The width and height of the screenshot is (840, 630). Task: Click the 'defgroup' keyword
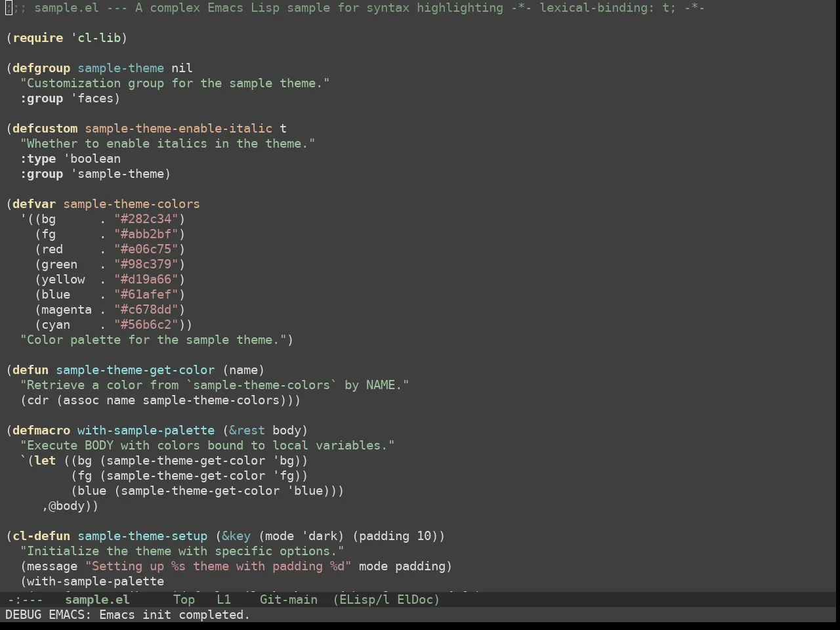tap(41, 68)
